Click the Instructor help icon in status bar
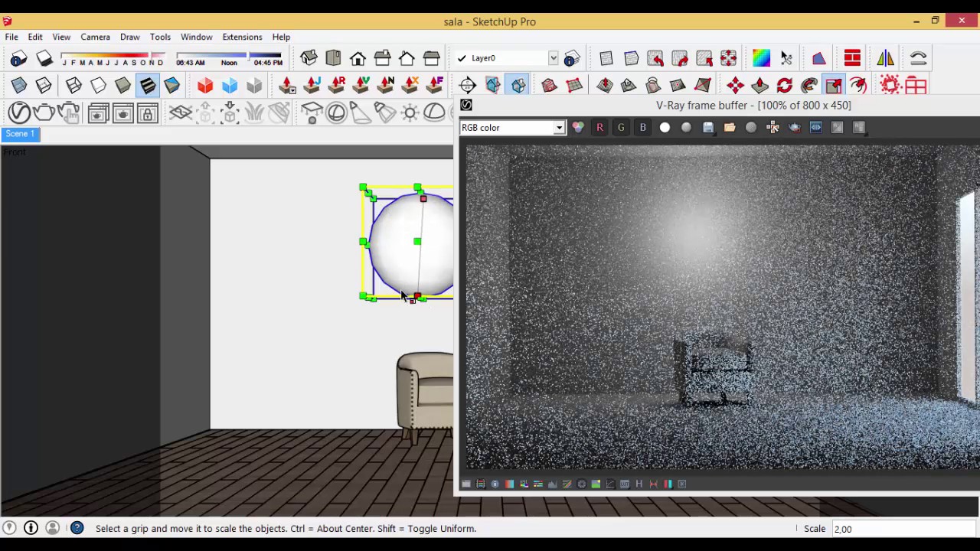 [x=77, y=528]
